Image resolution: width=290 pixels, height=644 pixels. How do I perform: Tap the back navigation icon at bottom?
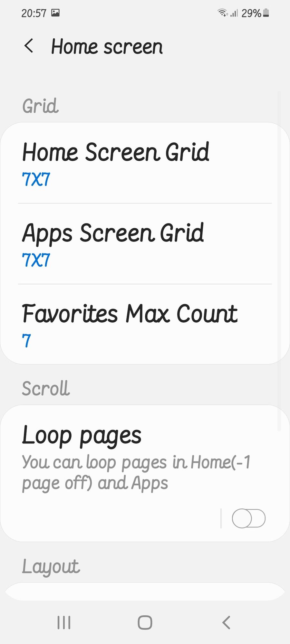pyautogui.click(x=226, y=622)
